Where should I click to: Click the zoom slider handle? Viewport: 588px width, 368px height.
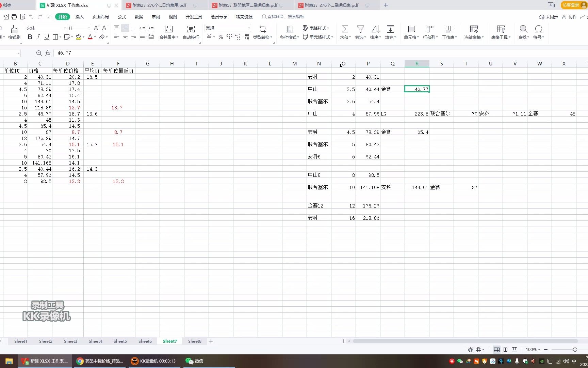click(x=575, y=350)
